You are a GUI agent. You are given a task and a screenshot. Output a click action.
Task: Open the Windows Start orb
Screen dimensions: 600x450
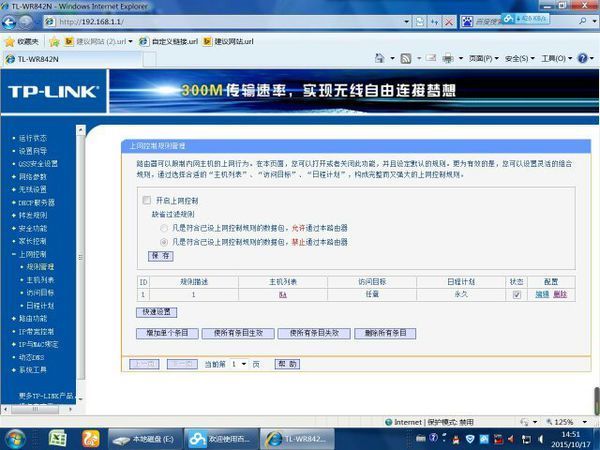15,439
